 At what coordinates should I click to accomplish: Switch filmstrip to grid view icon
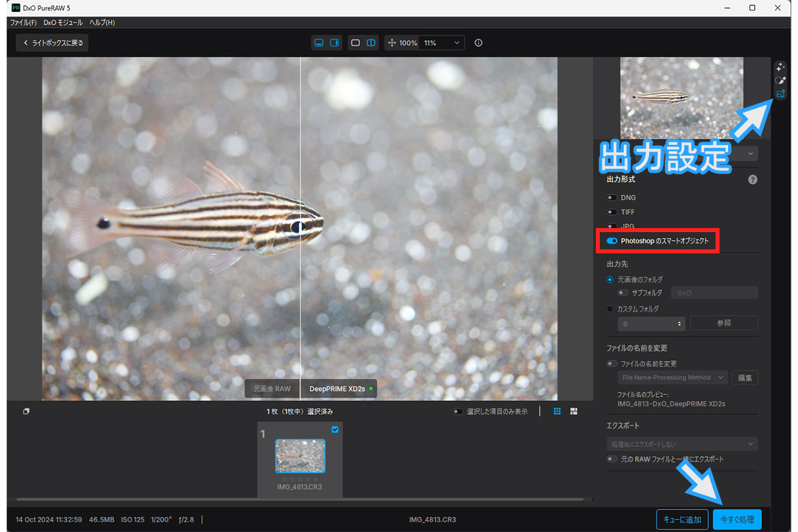pyautogui.click(x=557, y=412)
